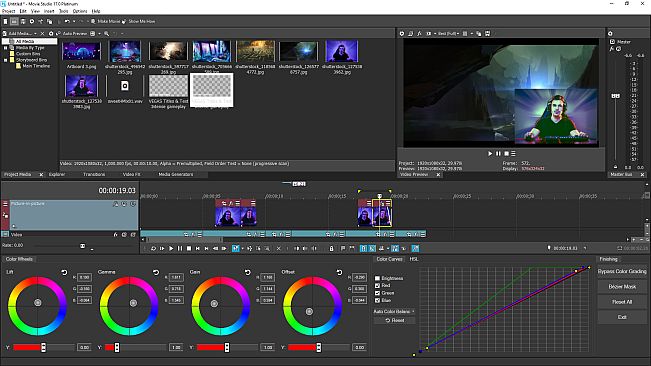Switch to the Video FX tab

[132, 174]
